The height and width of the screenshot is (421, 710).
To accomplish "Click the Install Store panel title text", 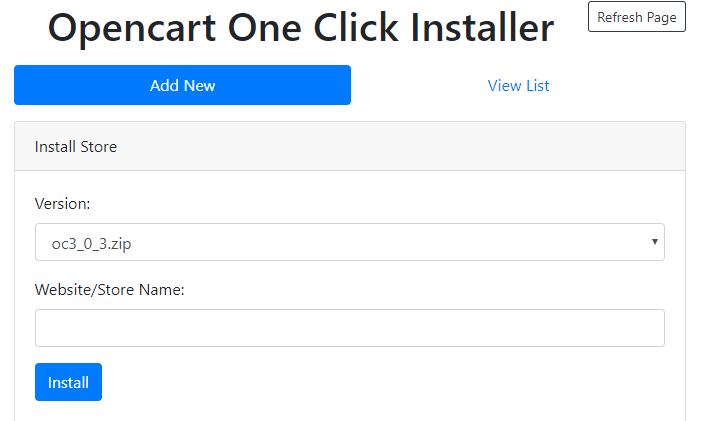I will [76, 147].
